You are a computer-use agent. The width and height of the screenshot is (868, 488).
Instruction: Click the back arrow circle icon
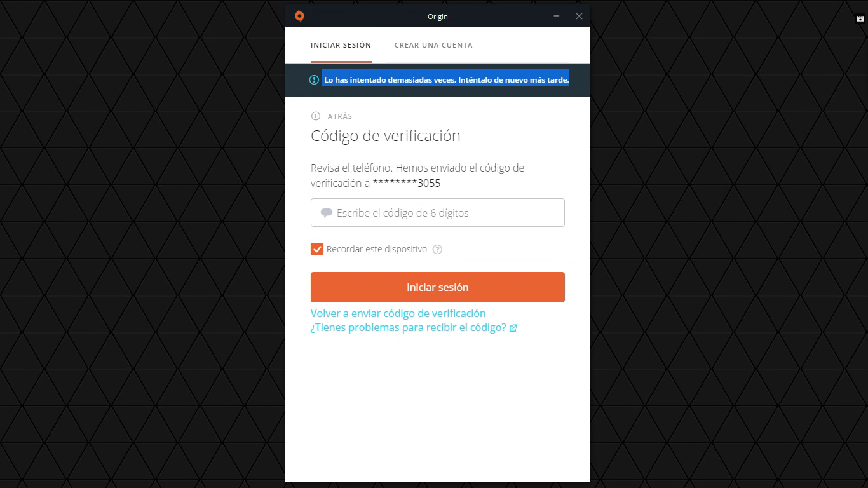click(316, 116)
